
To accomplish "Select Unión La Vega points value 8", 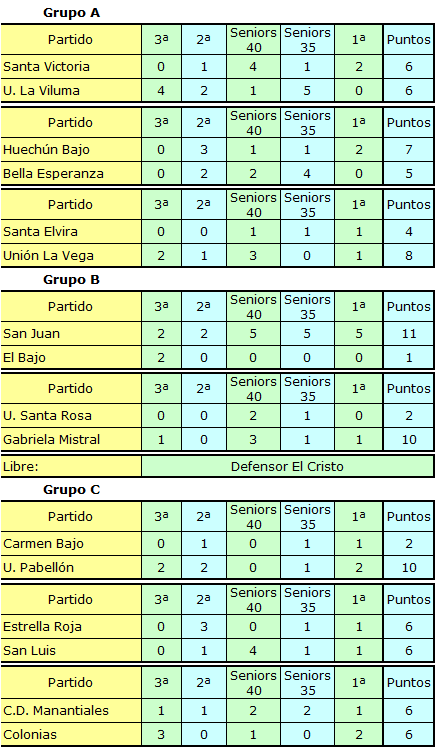I will (409, 256).
